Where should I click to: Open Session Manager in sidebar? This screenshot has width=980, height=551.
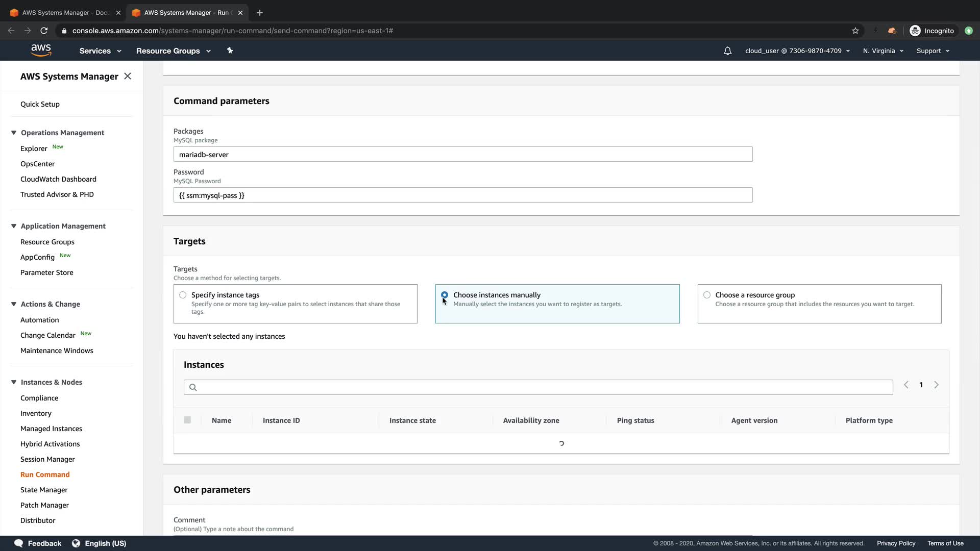(x=47, y=459)
